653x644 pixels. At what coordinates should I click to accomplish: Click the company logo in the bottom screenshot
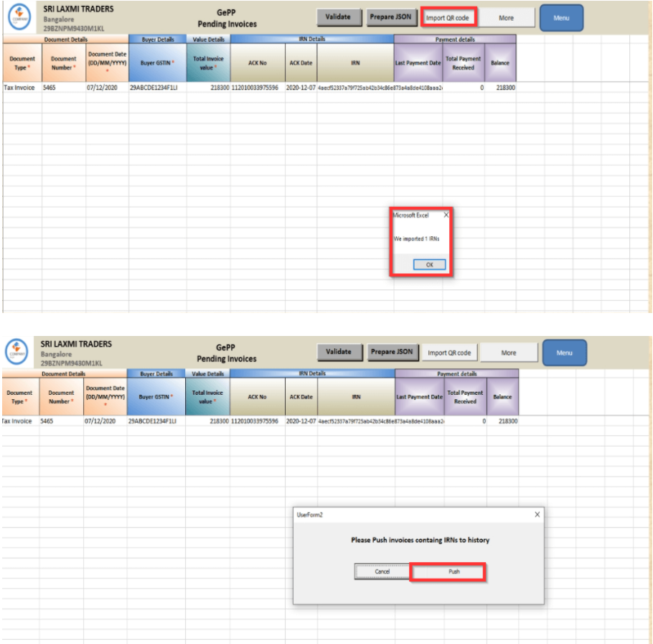click(x=17, y=352)
